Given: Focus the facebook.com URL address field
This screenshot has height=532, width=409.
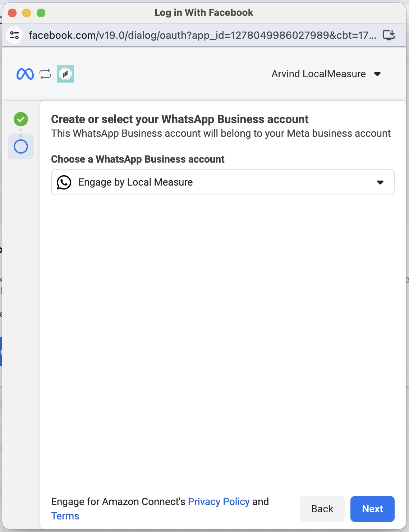Looking at the screenshot, I should pyautogui.click(x=201, y=35).
